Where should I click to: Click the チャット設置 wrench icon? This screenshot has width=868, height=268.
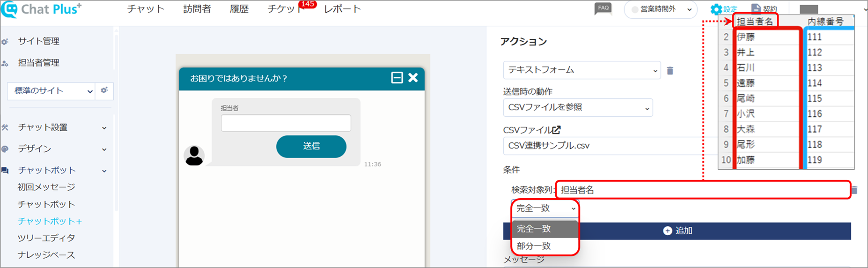[x=5, y=127]
